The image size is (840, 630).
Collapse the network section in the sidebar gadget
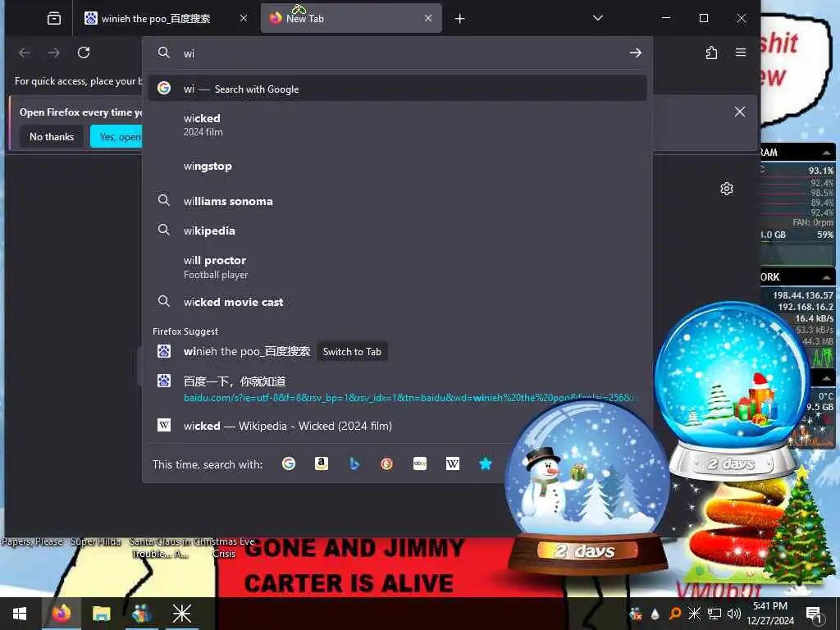click(827, 277)
